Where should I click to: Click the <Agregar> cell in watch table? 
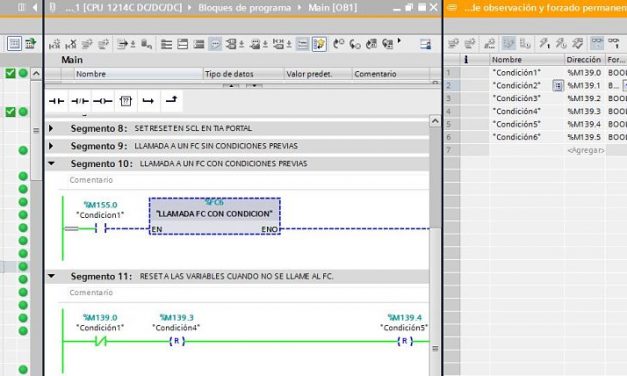point(585,150)
